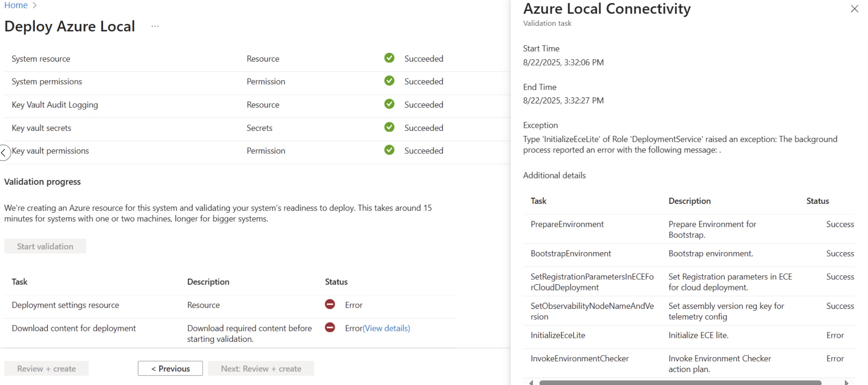Click the Review + create button

(x=46, y=369)
